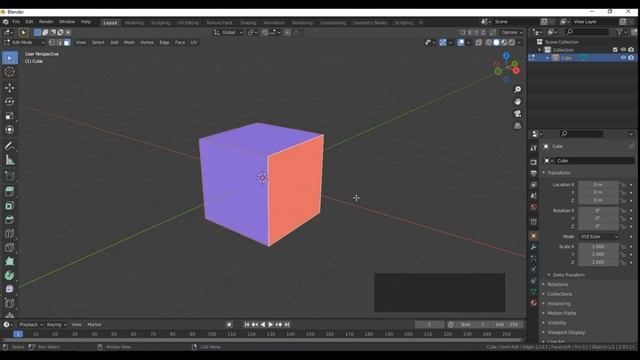Click the Marker menu in timeline
The image size is (640, 360).
point(94,324)
